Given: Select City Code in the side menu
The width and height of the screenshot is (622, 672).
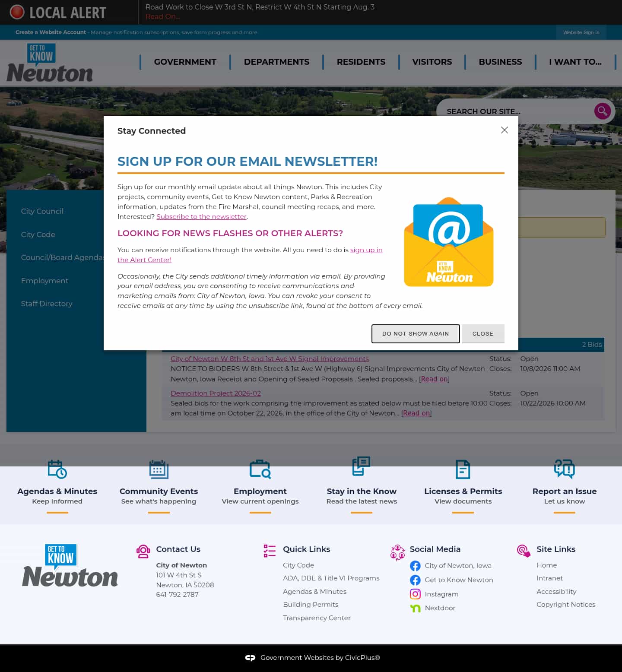Looking at the screenshot, I should tap(38, 235).
